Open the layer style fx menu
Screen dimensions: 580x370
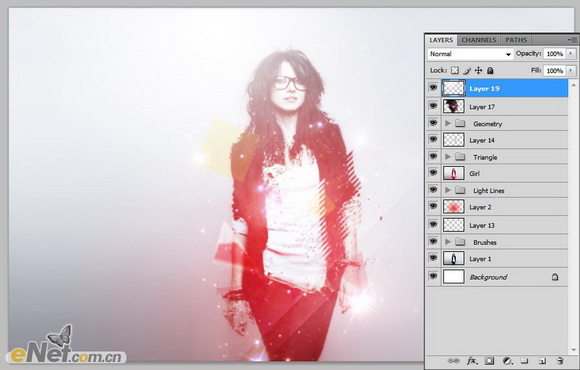472,361
